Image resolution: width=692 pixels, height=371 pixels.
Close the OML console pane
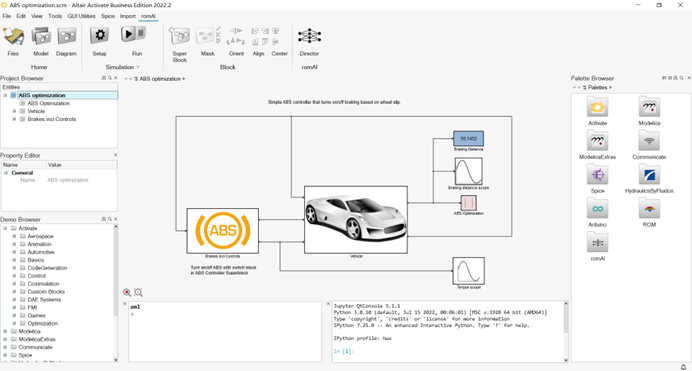[x=124, y=304]
